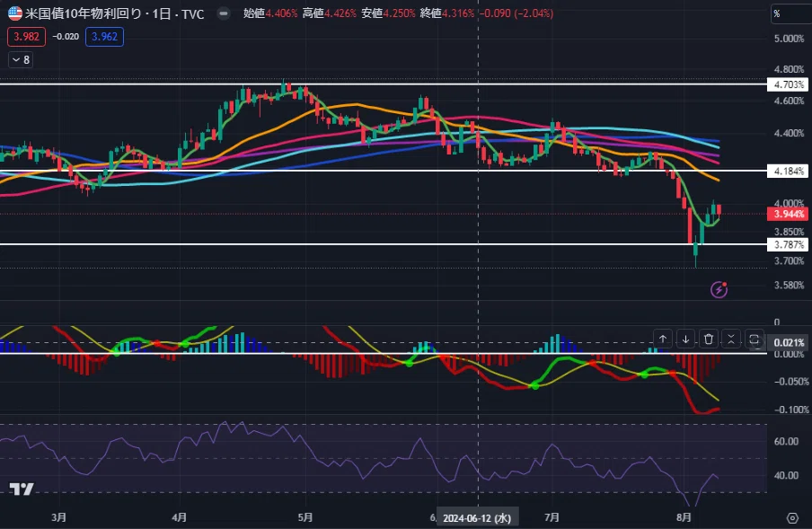
Task: Click the 7月 time axis label
Action: 552,517
